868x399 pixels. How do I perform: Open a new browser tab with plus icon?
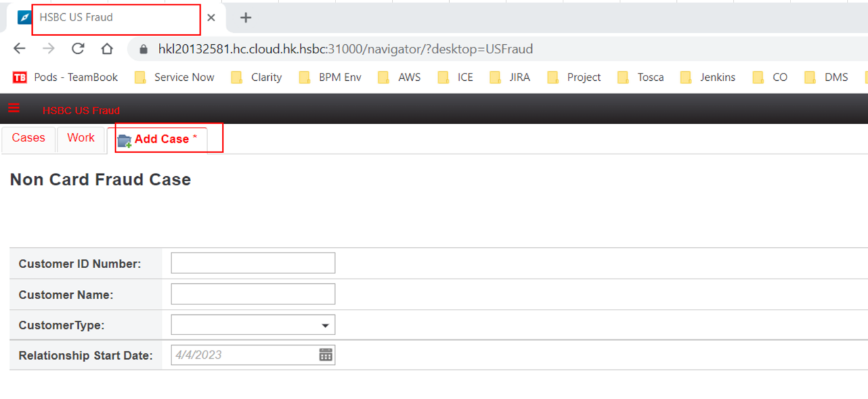pos(246,18)
